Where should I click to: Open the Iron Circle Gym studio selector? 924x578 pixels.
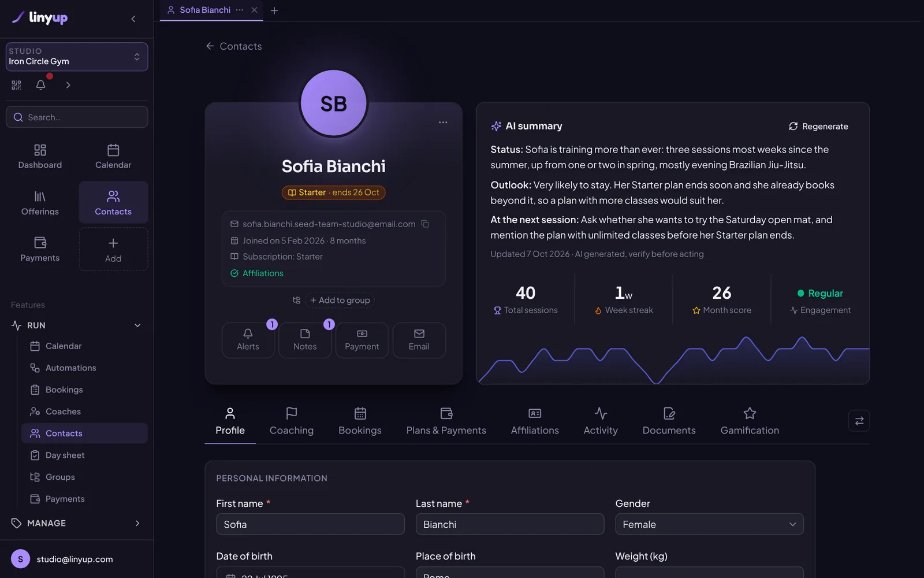click(77, 57)
